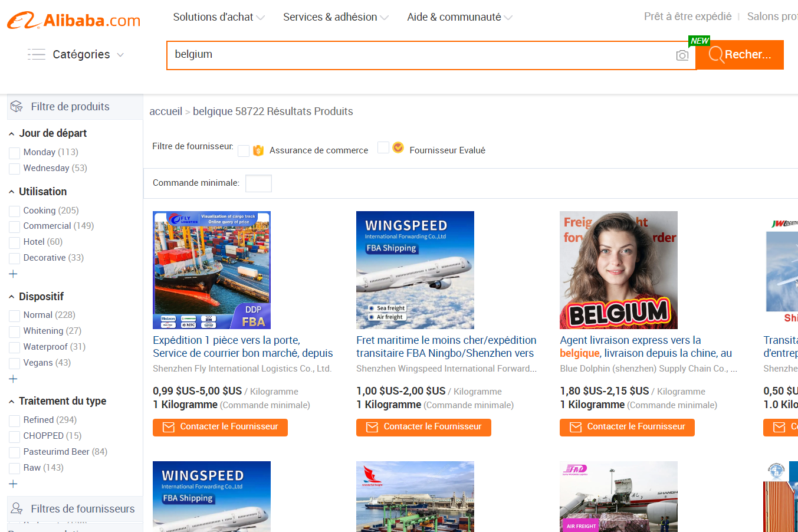Viewport: 798px width, 532px height.
Task: Check the Commercial usage filter
Action: point(15,226)
